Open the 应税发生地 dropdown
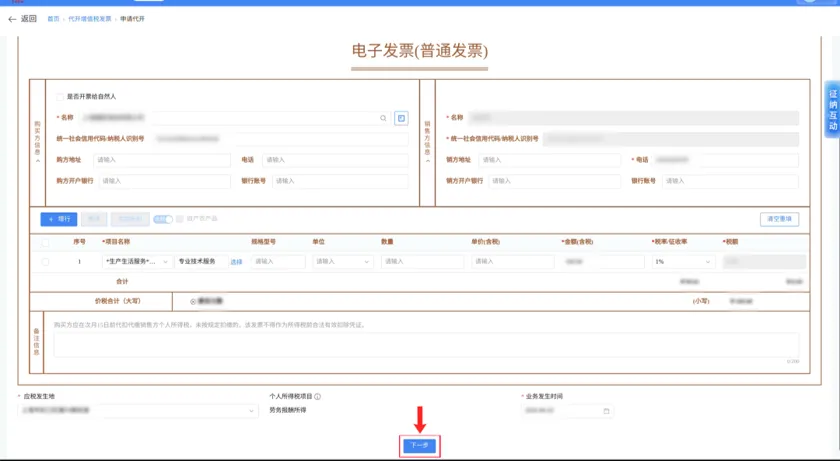This screenshot has height=461, width=840. click(x=138, y=411)
